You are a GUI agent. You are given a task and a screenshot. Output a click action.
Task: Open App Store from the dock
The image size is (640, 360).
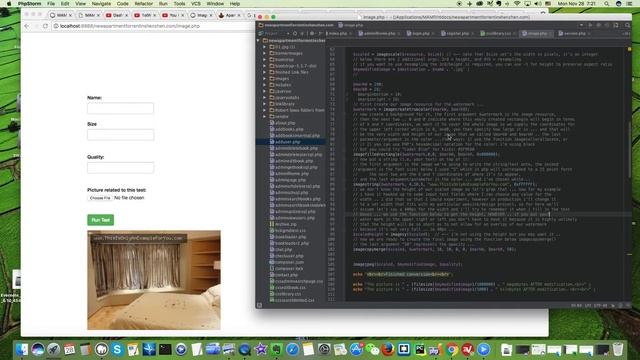[356, 349]
